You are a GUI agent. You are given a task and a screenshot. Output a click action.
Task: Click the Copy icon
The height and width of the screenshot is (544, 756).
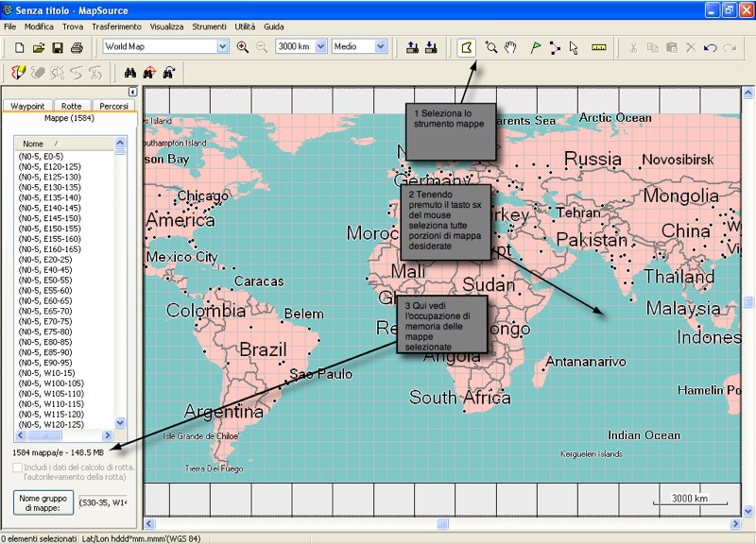point(652,47)
